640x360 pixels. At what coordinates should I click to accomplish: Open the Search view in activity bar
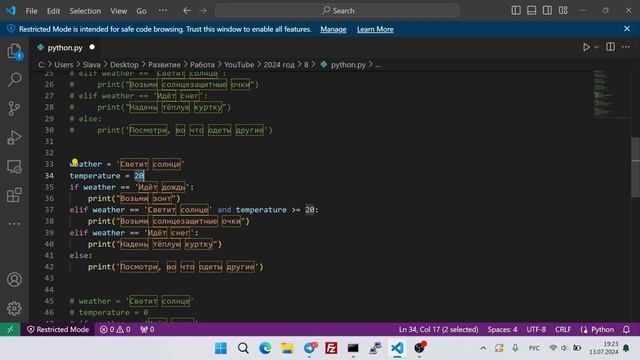14,79
